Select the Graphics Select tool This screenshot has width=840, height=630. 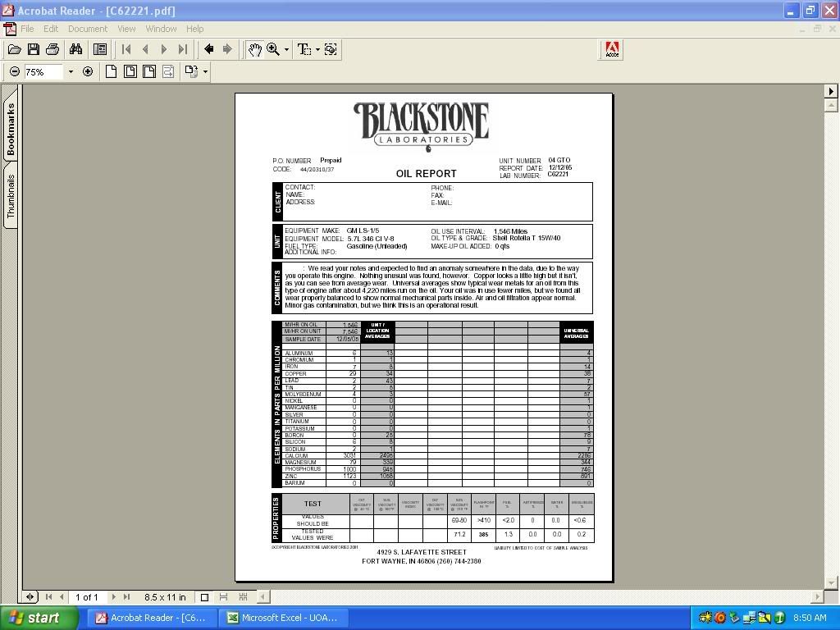331,50
